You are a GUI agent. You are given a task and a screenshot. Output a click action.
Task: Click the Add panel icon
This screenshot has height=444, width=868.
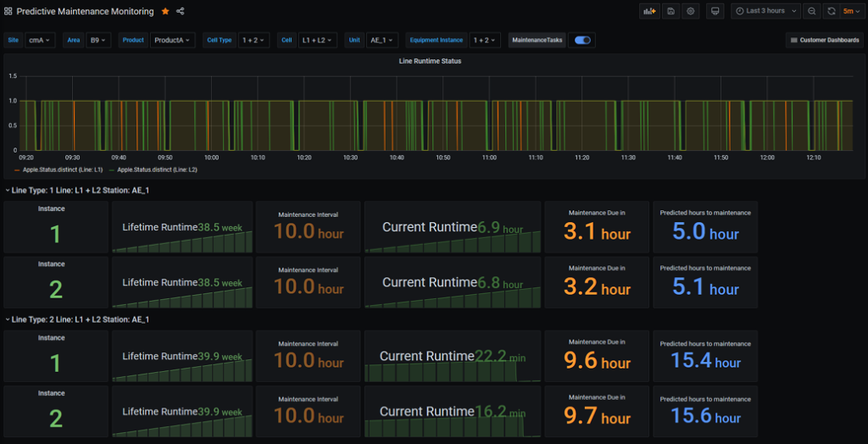tap(649, 11)
